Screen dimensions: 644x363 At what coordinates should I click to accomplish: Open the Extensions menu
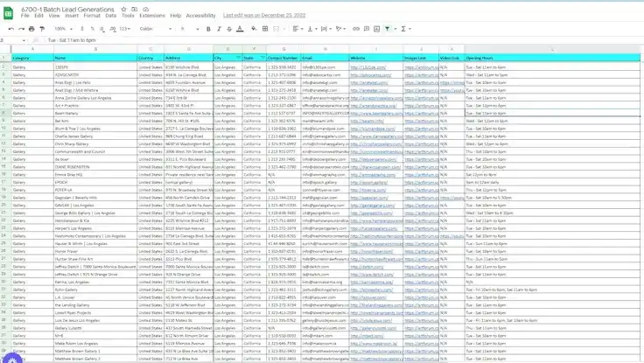(152, 16)
